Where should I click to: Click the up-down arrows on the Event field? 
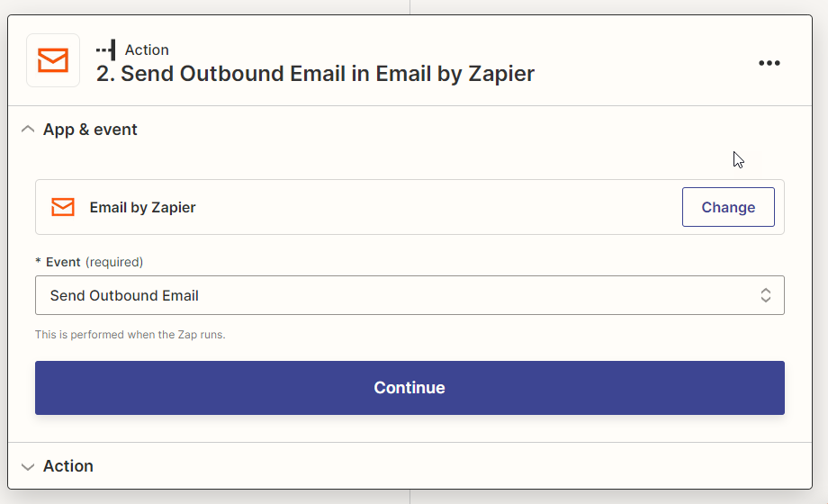click(765, 295)
